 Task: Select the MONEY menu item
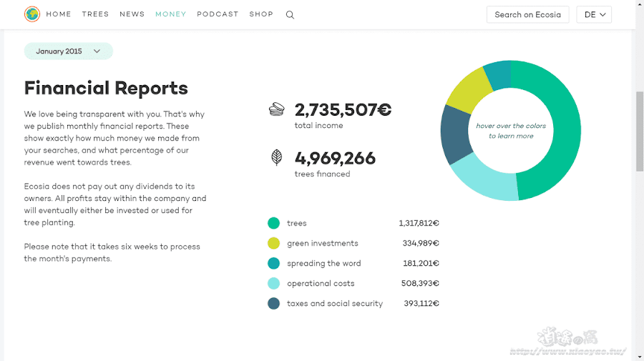point(171,14)
